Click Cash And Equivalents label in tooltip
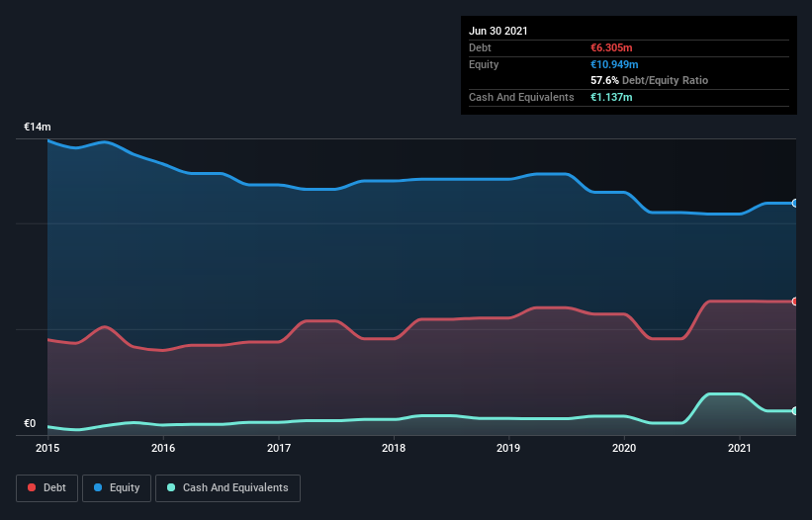Screen dimensions: 812x520 pyautogui.click(x=521, y=97)
